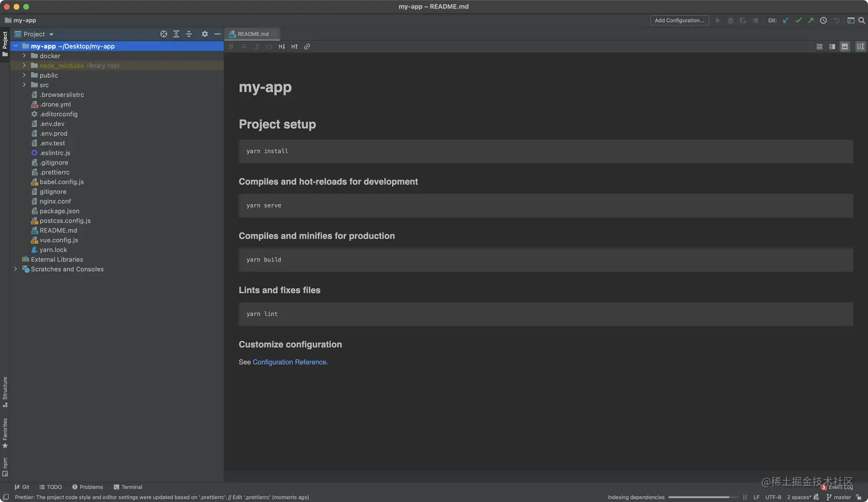Viewport: 868px width, 502px height.
Task: Click the Git Push green arrow
Action: point(811,20)
